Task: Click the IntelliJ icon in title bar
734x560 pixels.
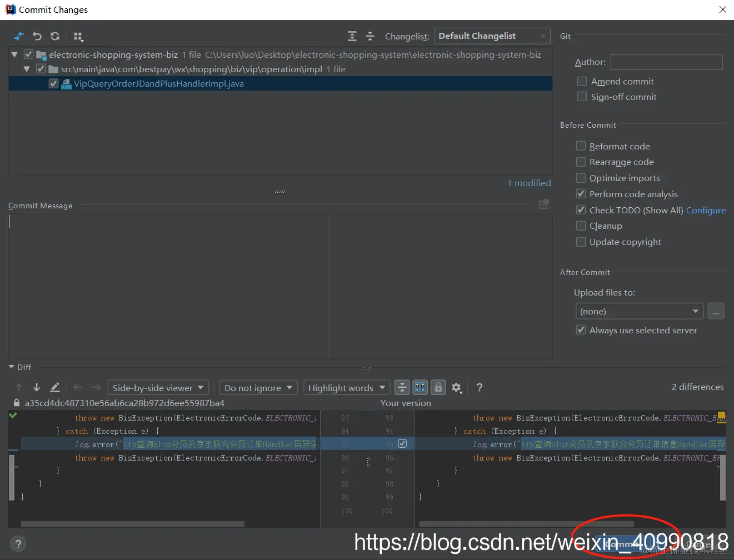Action: [10, 9]
